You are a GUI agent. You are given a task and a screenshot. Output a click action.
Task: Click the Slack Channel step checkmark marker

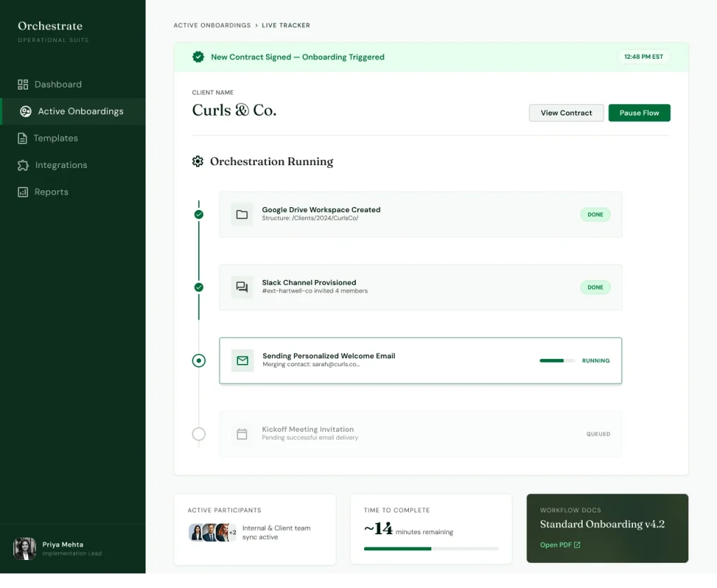pos(199,287)
